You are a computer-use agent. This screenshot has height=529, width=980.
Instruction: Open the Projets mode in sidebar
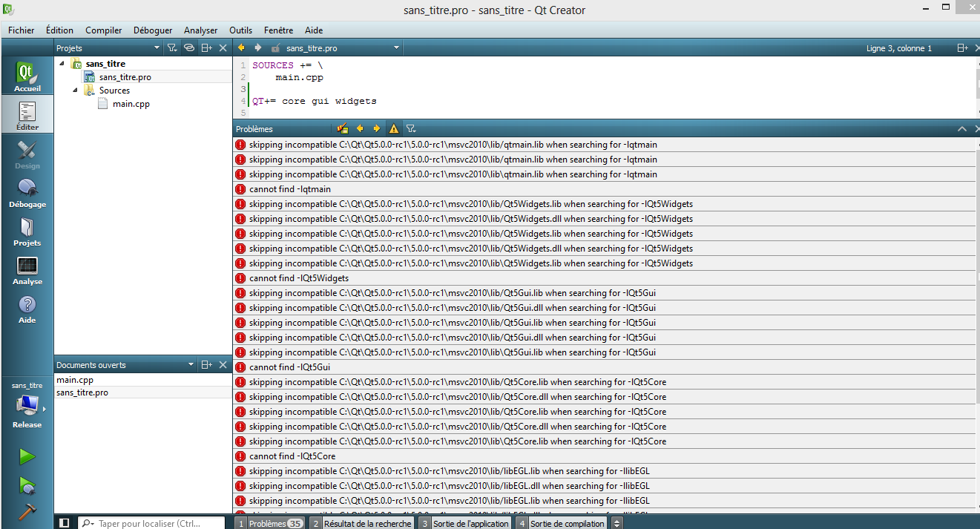27,231
